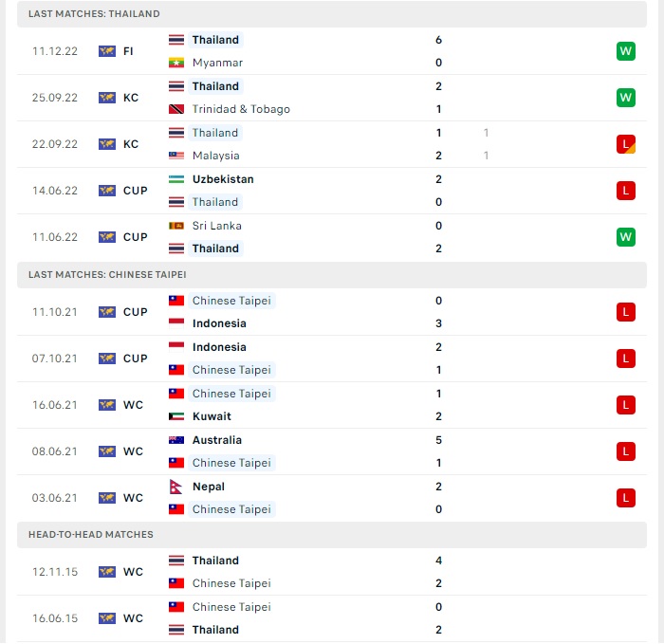Click red L badge for Nepal match
Screen dimensions: 664x644
(625, 498)
